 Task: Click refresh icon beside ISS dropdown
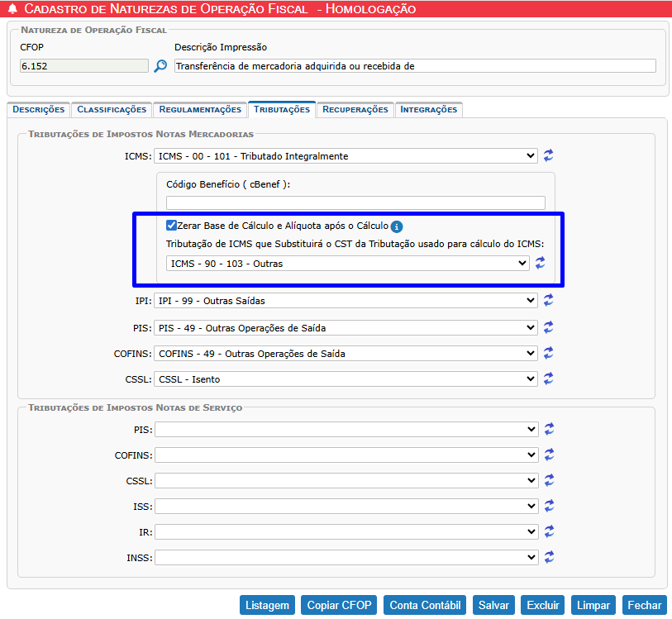click(549, 506)
